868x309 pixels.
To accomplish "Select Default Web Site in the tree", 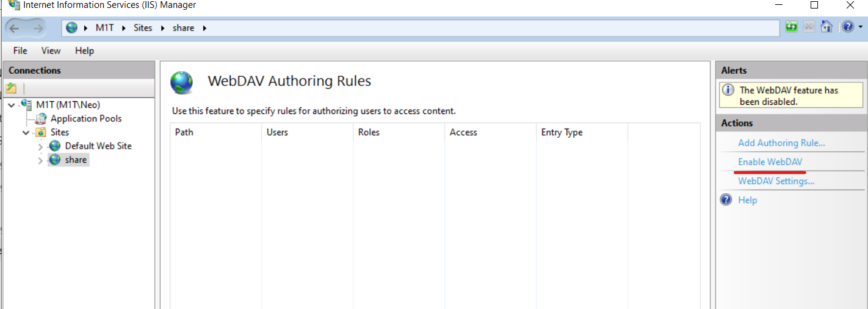I will point(98,146).
